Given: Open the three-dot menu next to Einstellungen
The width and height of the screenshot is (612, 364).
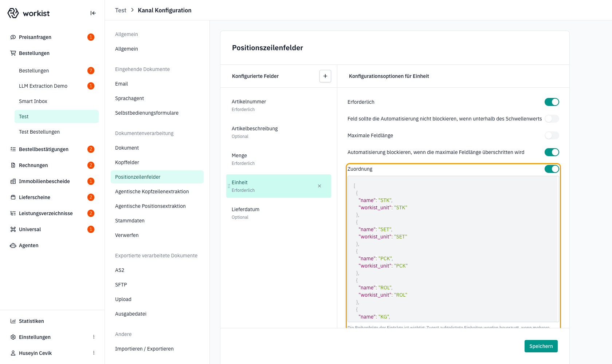Looking at the screenshot, I should pyautogui.click(x=94, y=337).
